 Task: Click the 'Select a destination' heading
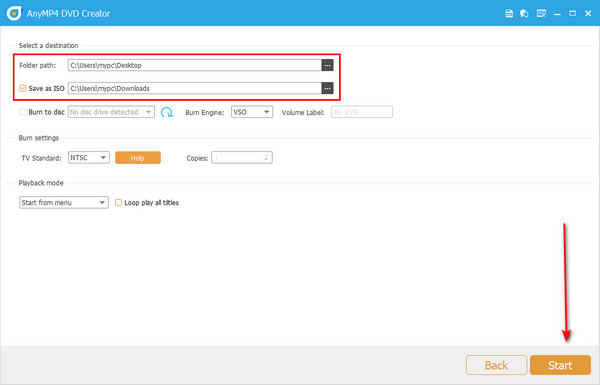pyautogui.click(x=49, y=46)
